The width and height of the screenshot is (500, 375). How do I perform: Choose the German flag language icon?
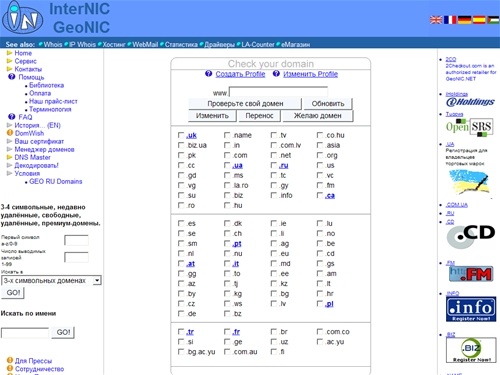464,20
